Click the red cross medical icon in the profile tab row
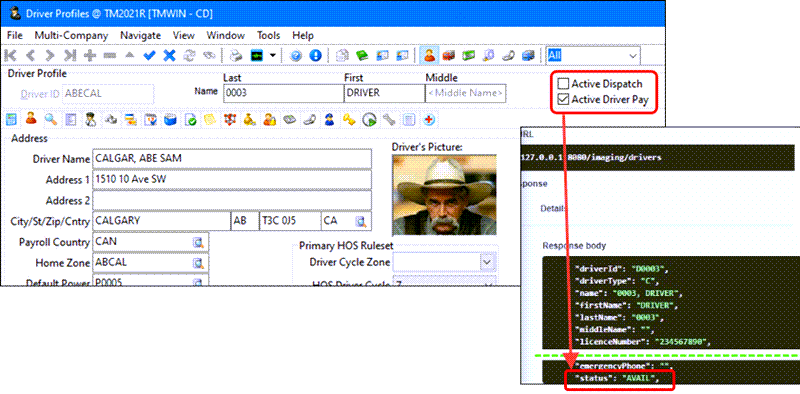 click(429, 119)
